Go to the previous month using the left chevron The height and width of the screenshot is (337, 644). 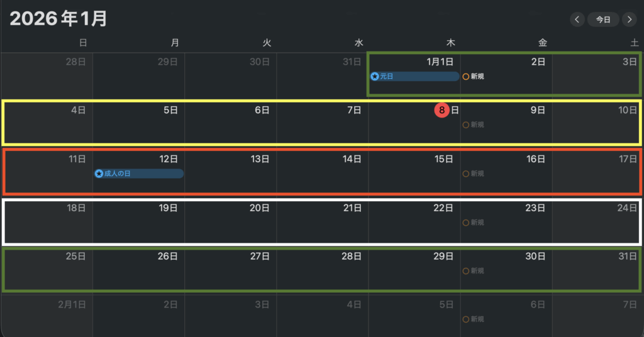coord(577,19)
